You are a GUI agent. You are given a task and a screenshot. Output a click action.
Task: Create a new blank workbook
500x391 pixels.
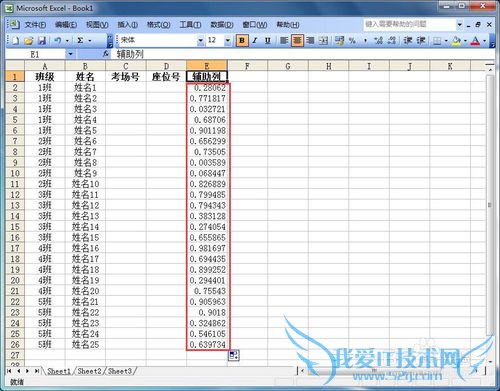pos(15,41)
